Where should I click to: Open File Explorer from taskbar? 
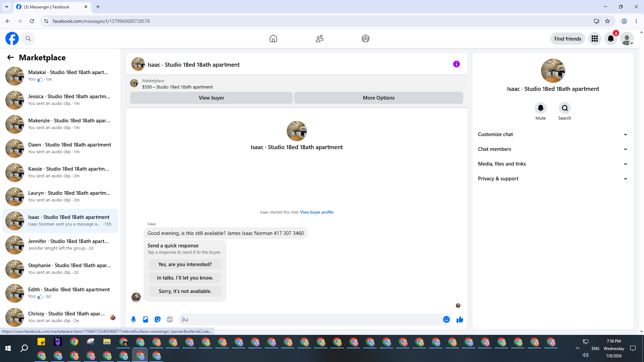(107, 342)
